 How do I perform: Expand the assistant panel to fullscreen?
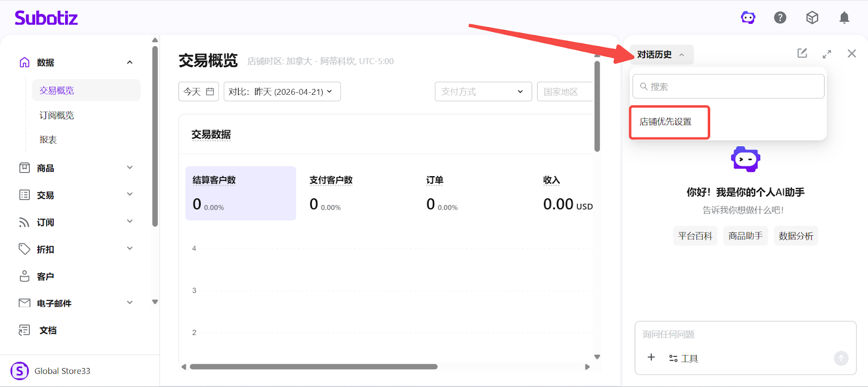tap(827, 54)
